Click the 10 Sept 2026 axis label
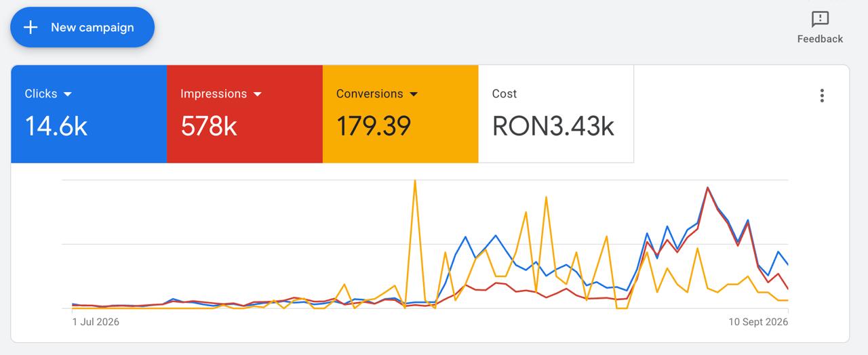Screen dimensions: 868x355 pos(758,322)
